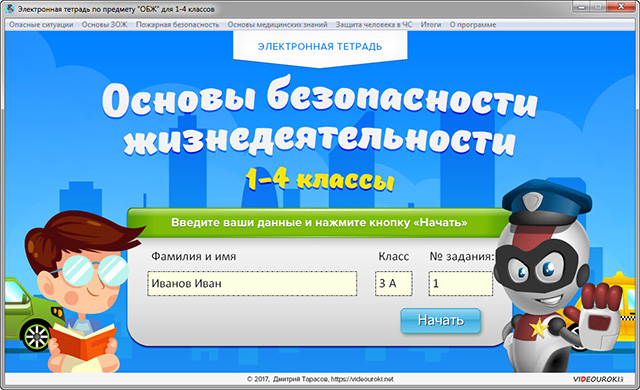The image size is (640, 390).
Task: Open the Пожарная безопасность menu
Action: pos(178,24)
